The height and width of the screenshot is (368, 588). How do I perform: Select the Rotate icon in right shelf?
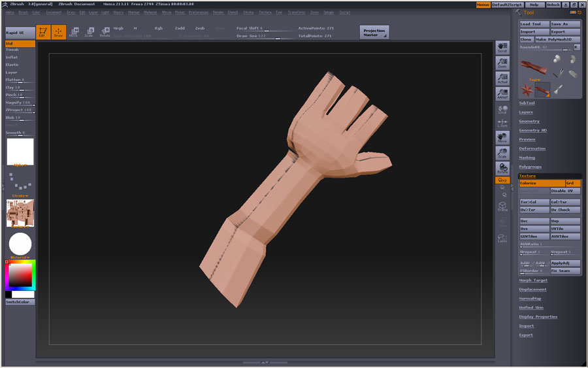pyautogui.click(x=502, y=168)
